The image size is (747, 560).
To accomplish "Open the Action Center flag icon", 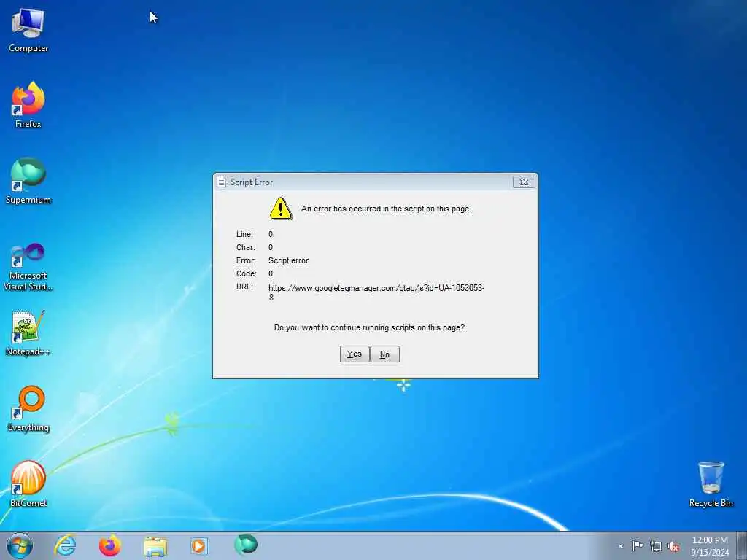I will [638, 546].
